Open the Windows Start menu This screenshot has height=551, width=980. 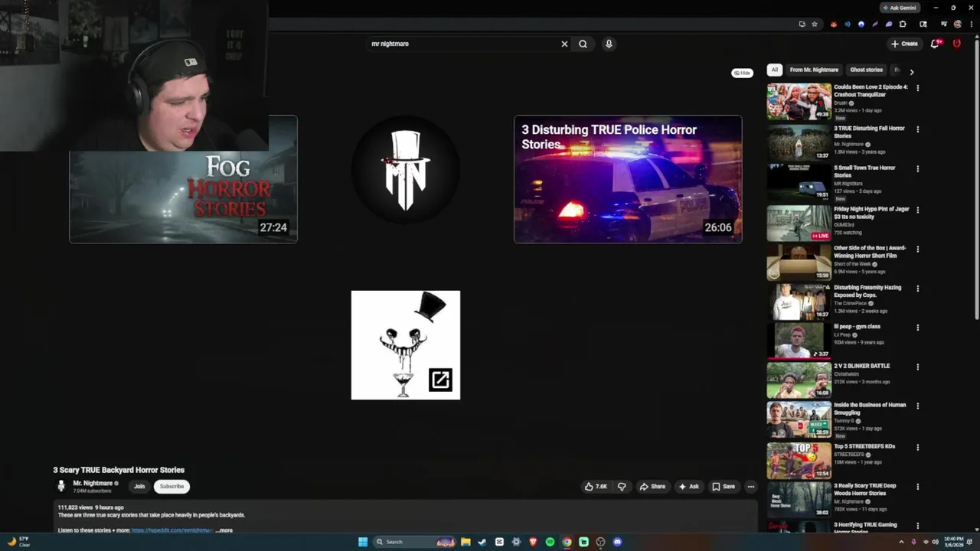tap(363, 542)
